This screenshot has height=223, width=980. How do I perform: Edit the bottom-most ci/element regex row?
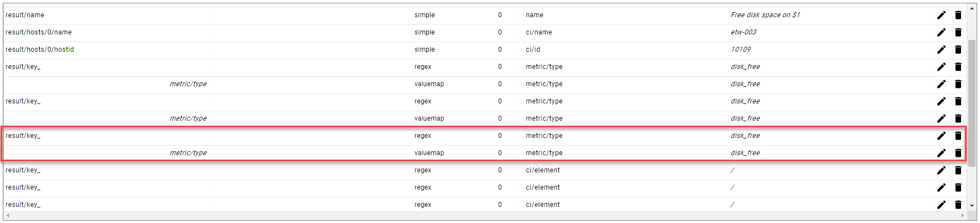(x=941, y=205)
